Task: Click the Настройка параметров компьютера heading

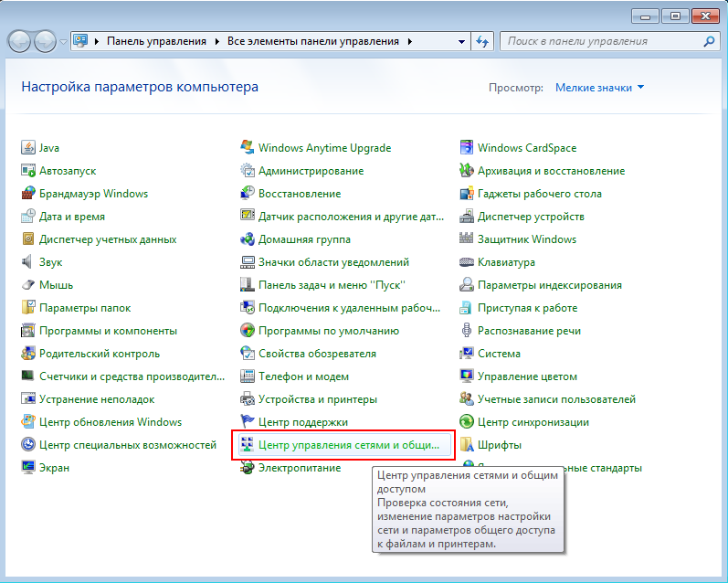Action: click(140, 87)
